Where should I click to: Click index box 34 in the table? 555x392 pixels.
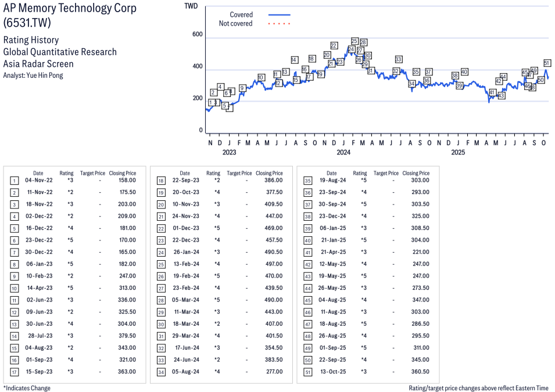[x=161, y=372]
